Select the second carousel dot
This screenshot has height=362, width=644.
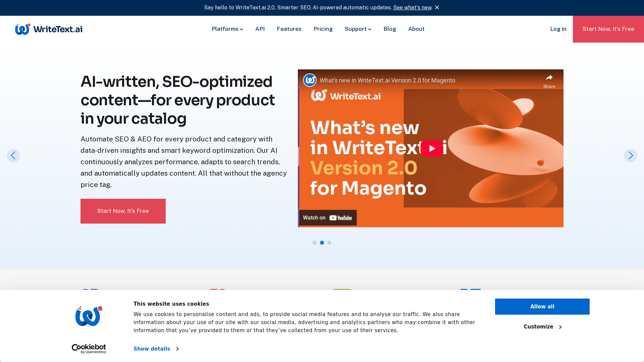click(x=322, y=243)
